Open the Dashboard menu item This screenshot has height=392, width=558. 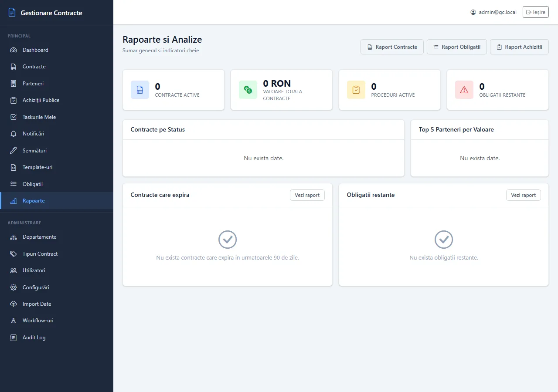[57, 50]
